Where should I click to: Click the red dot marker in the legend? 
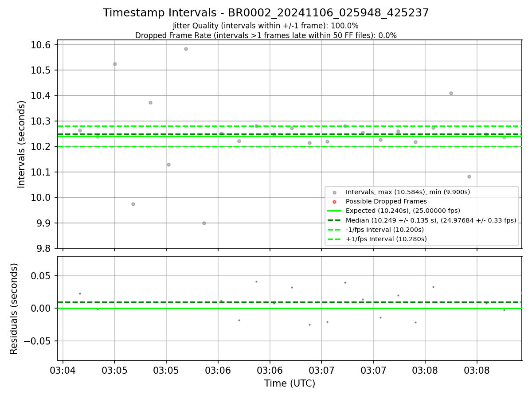[334, 202]
